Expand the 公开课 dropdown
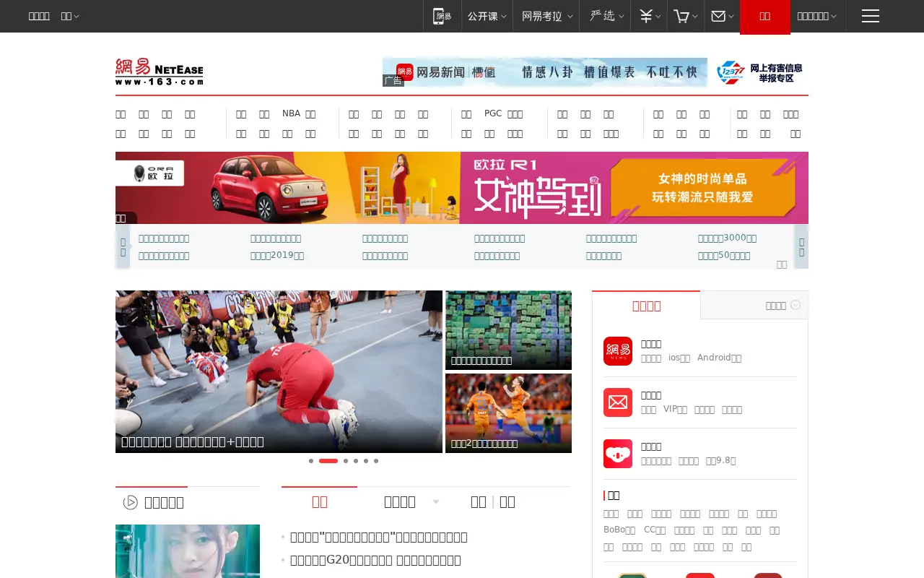Image resolution: width=924 pixels, height=578 pixels. click(487, 16)
